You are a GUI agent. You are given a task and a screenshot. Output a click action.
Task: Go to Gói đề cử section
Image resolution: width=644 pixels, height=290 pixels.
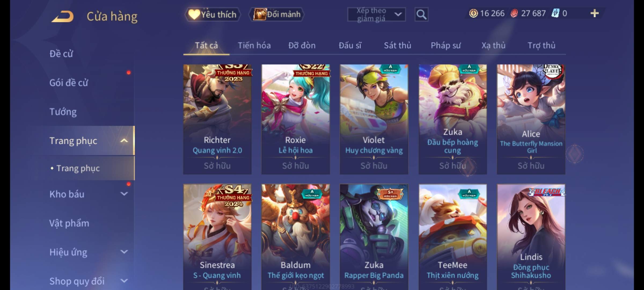[x=69, y=82]
